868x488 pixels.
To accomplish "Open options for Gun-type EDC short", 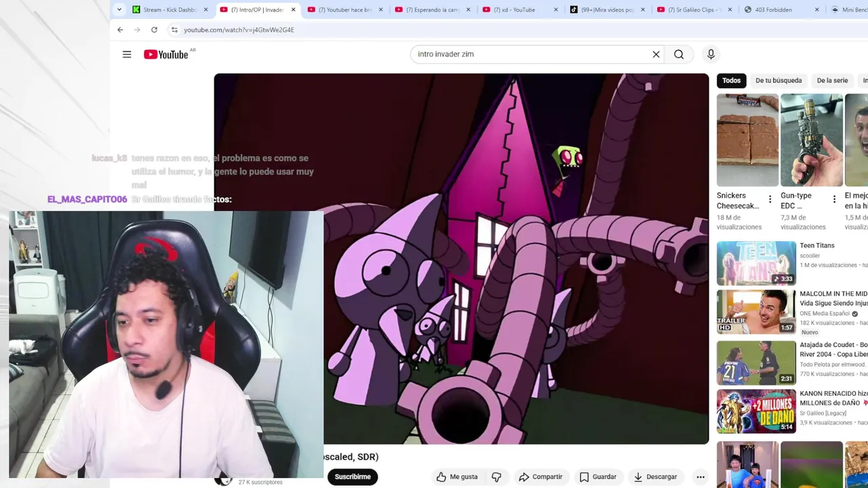I will click(x=834, y=199).
